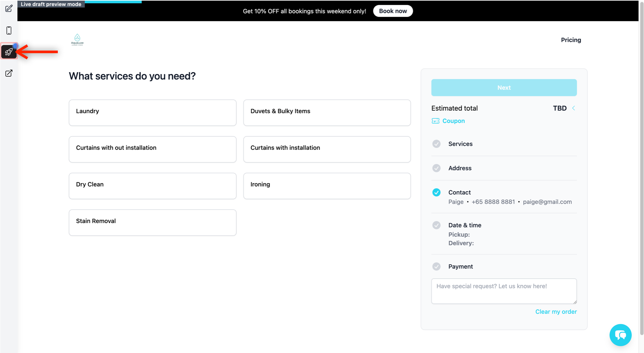Select the Payment step circle
The width and height of the screenshot is (644, 353).
[x=436, y=267]
